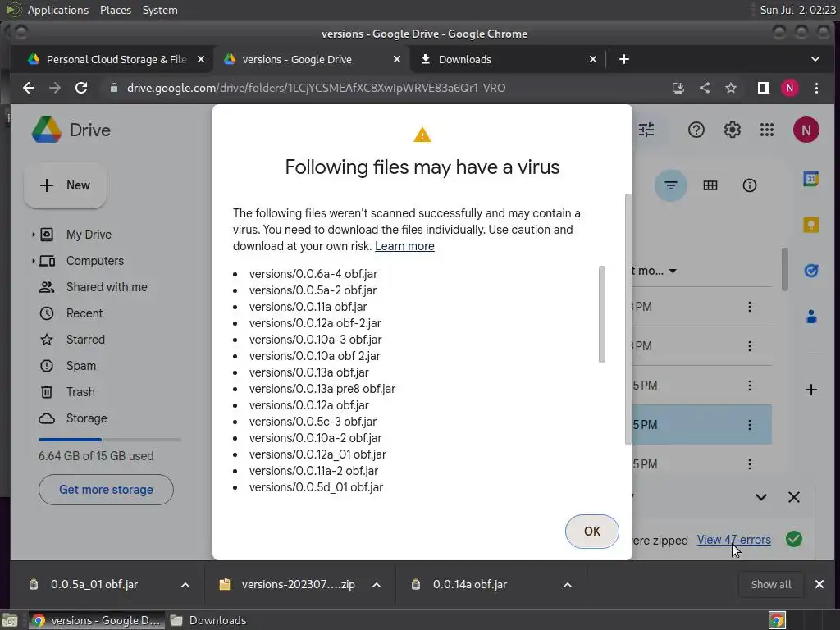Collapse the zip progress panel chevron
Viewport: 840px width, 630px height.
760,497
